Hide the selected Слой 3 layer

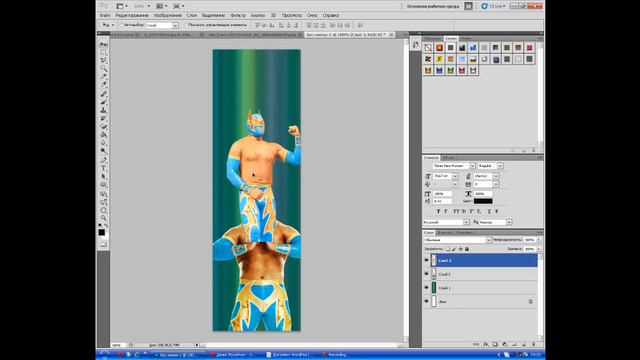coord(427,260)
